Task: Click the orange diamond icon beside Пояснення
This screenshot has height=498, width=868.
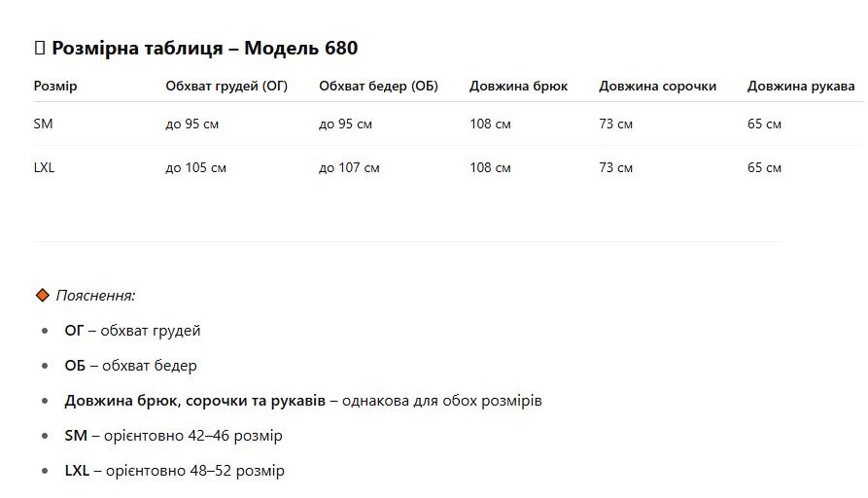Action: 43,296
